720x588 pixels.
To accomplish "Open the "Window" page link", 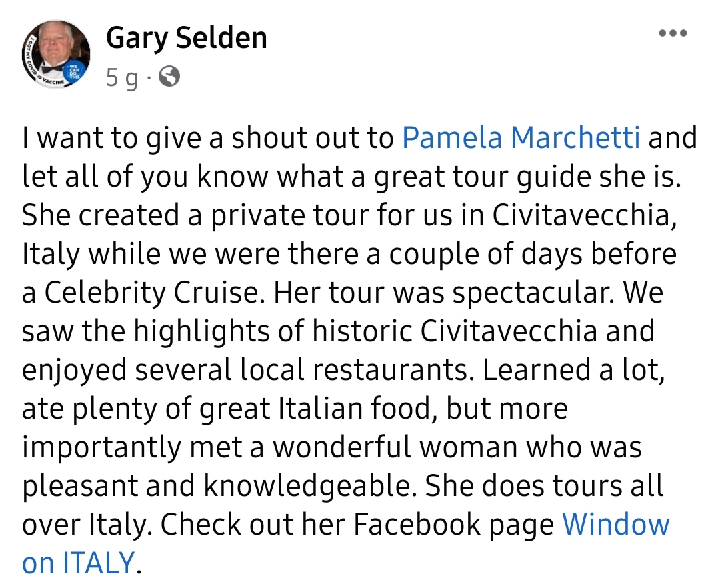I will point(616,524).
